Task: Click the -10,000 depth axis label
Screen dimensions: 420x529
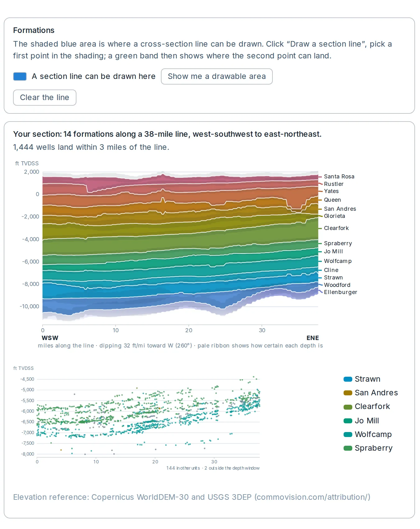Action: (x=30, y=306)
